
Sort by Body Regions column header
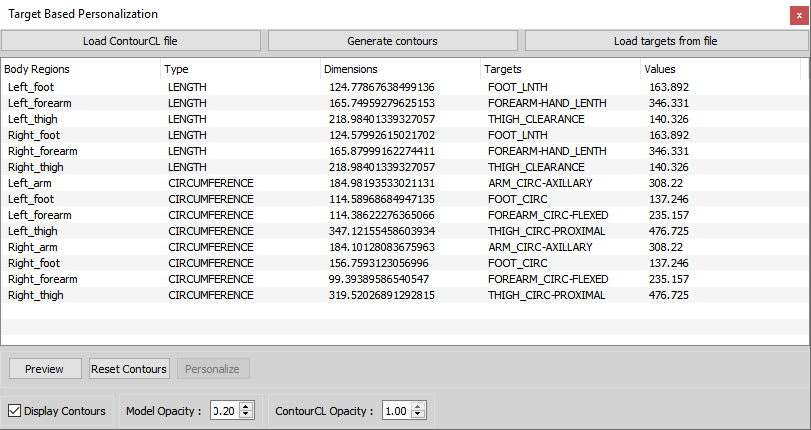click(81, 69)
